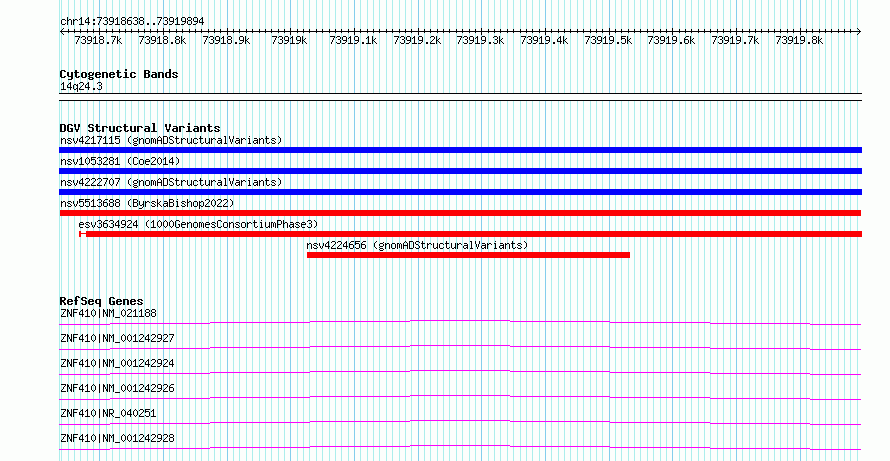
Task: Open transcript label ZNF410|NM_021188
Action: (108, 313)
